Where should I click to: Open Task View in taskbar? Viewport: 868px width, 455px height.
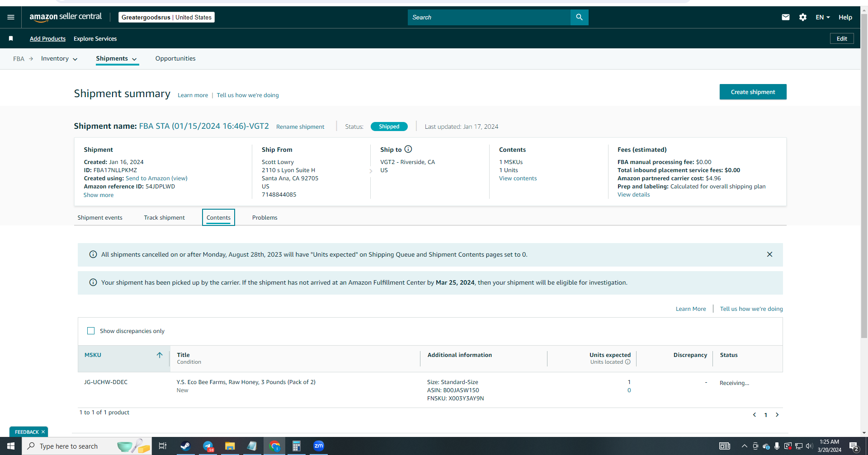(x=163, y=446)
